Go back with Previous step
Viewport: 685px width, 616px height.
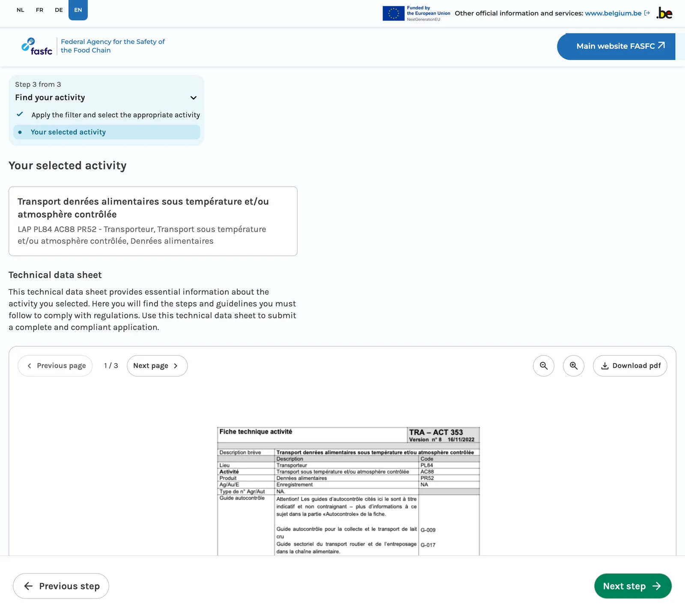click(x=61, y=586)
